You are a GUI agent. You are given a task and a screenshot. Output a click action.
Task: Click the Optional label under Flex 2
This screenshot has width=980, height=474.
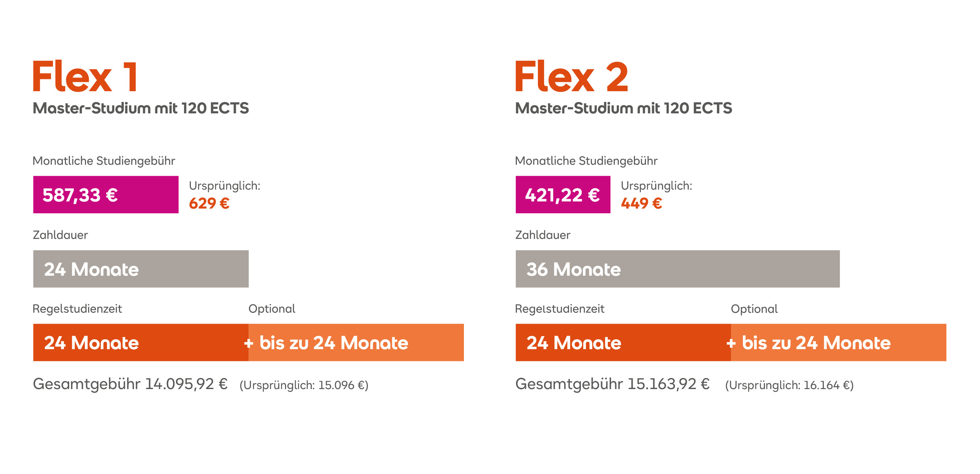[754, 309]
